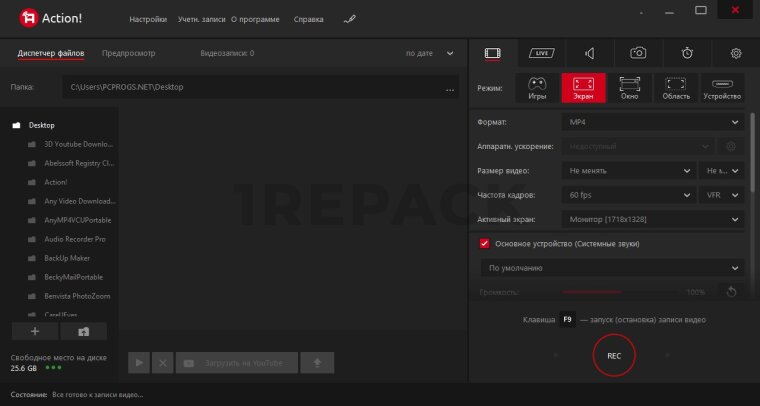The height and width of the screenshot is (406, 760).
Task: Toggle Основное устройство system sounds checkbox
Action: pyautogui.click(x=485, y=243)
